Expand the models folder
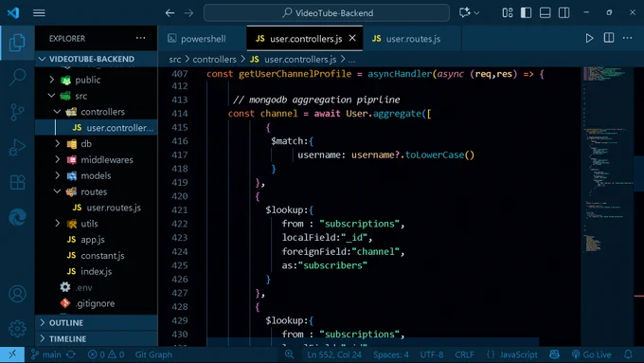This screenshot has width=644, height=363. (58, 175)
